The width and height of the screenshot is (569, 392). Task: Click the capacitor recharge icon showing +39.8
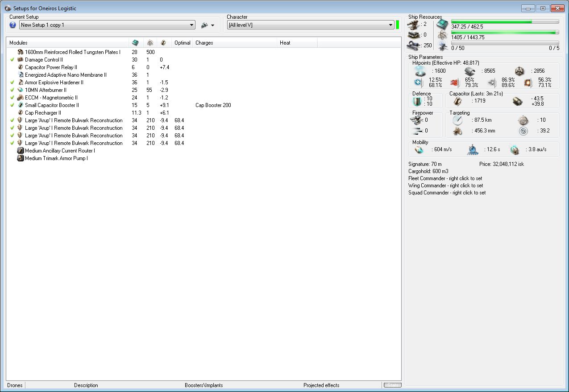pos(517,101)
